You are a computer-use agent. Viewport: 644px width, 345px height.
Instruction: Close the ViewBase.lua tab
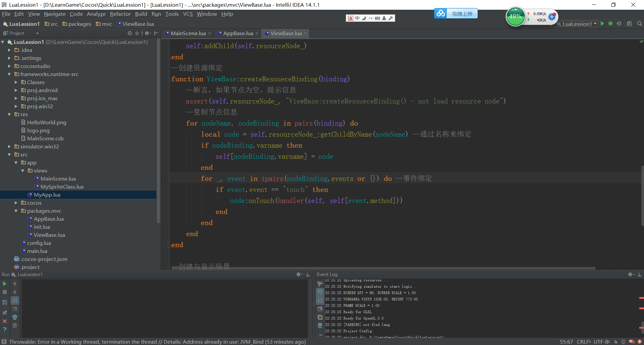coord(305,33)
